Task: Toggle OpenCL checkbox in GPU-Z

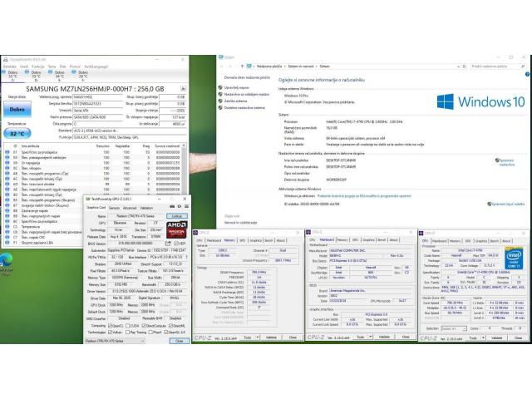Action: [110, 326]
